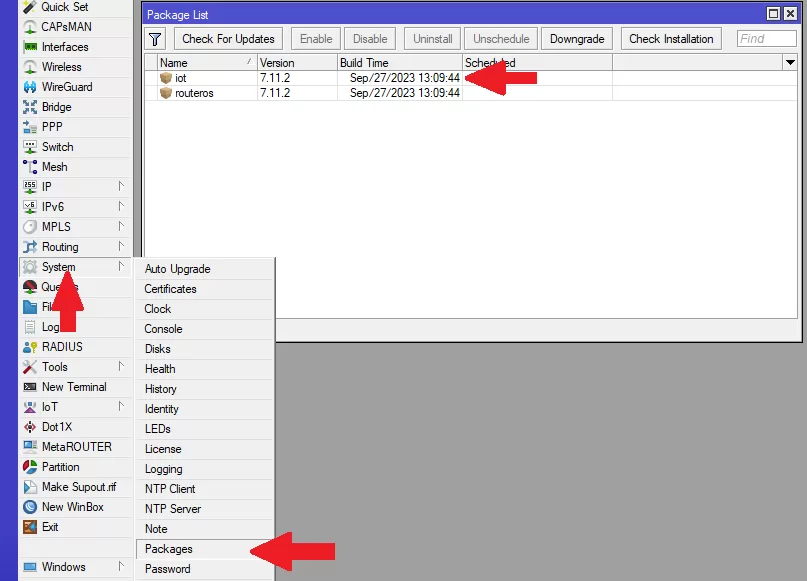
Task: Sort packages by the Name column header
Action: 207,63
